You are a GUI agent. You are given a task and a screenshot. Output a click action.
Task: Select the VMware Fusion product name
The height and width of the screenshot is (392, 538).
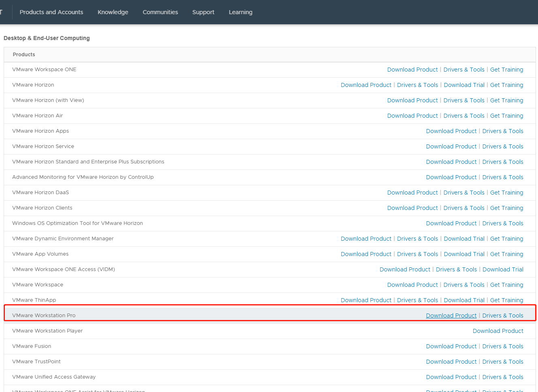pos(32,346)
